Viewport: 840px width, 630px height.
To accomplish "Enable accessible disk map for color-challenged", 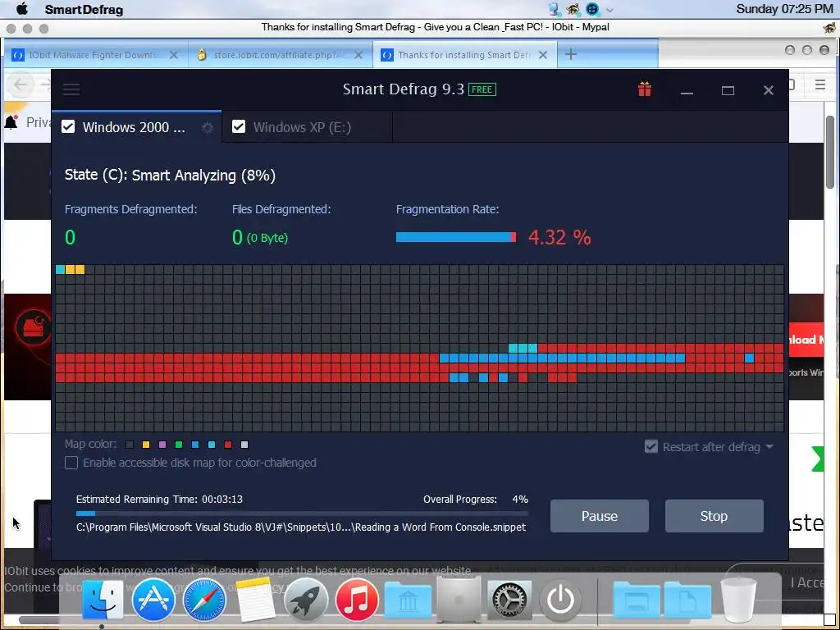I will pos(71,463).
